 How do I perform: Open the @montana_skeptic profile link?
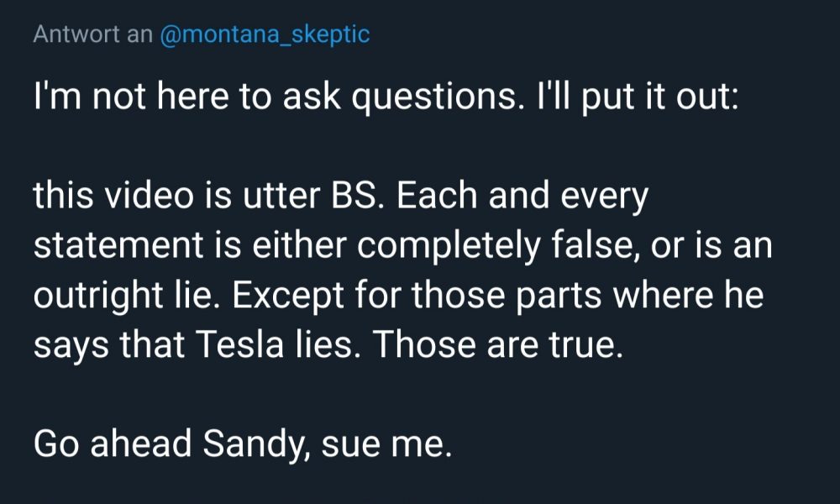point(265,34)
